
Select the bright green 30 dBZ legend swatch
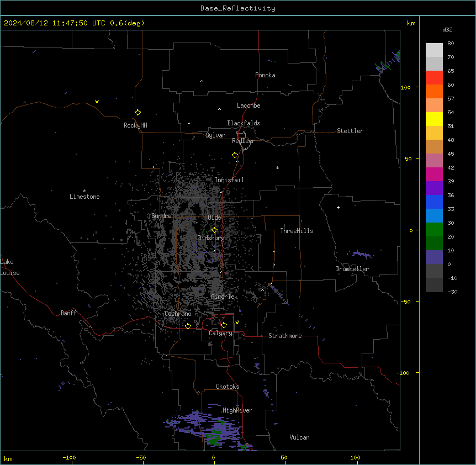434,230
